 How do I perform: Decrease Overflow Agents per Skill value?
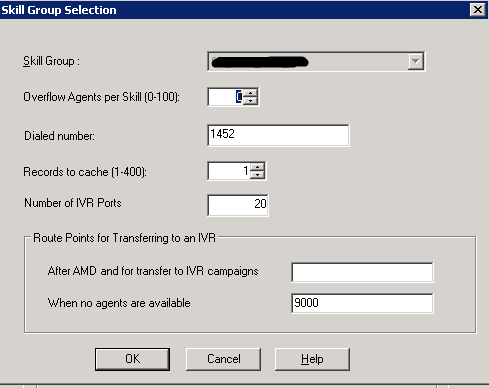click(x=250, y=101)
